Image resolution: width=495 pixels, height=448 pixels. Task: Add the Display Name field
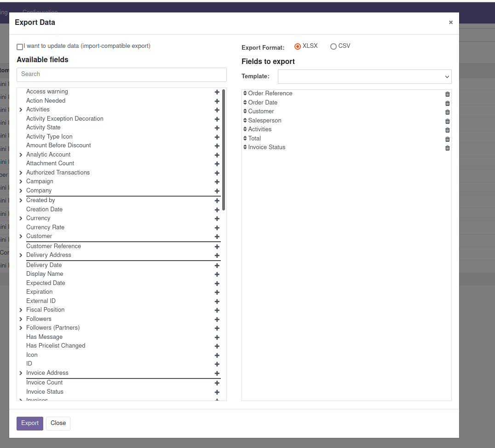click(x=217, y=274)
